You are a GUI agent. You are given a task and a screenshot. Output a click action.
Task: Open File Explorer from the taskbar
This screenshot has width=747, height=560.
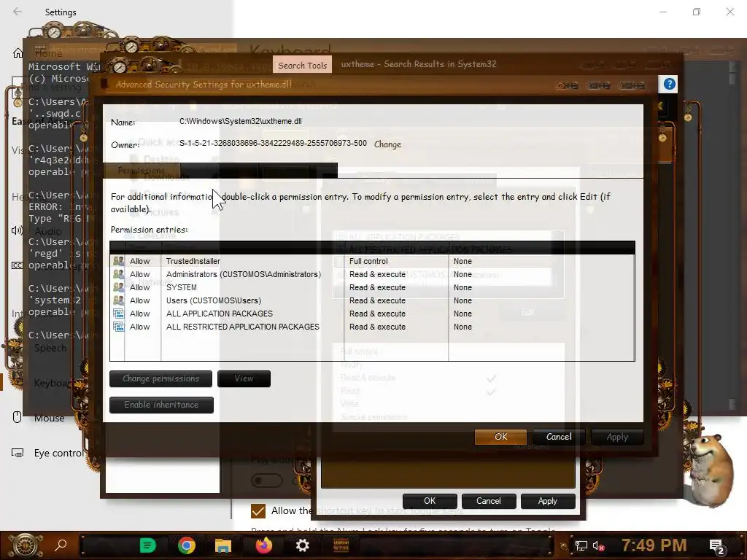pyautogui.click(x=223, y=545)
